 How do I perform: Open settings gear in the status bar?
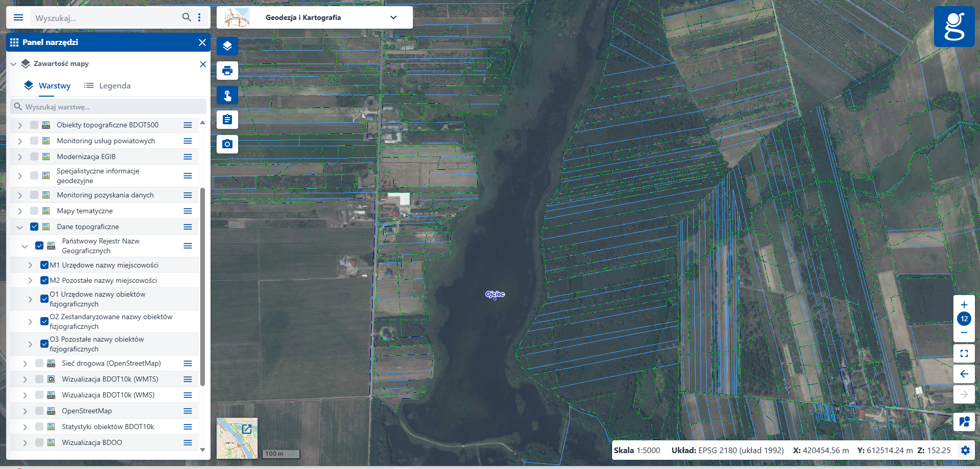click(x=965, y=451)
